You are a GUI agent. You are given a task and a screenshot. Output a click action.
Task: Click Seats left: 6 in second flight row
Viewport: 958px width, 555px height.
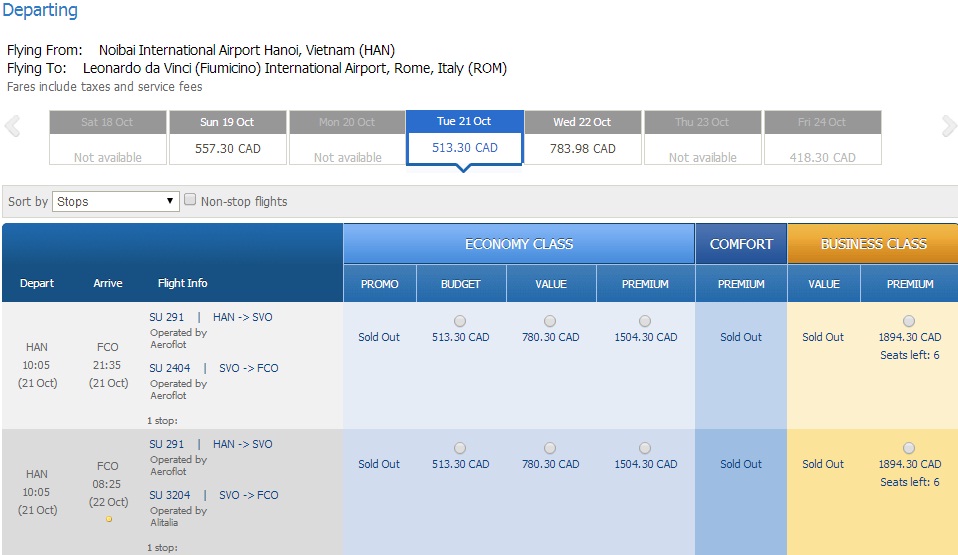coord(910,482)
